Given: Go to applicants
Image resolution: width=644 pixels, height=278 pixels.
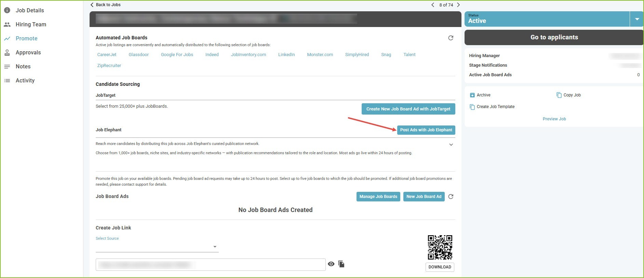Looking at the screenshot, I should click(x=554, y=37).
